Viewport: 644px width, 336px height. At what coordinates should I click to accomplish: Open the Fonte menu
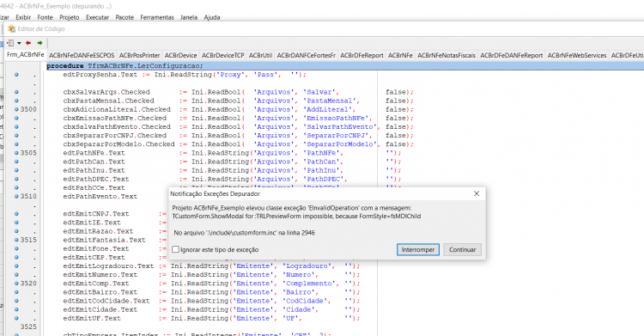click(x=45, y=17)
